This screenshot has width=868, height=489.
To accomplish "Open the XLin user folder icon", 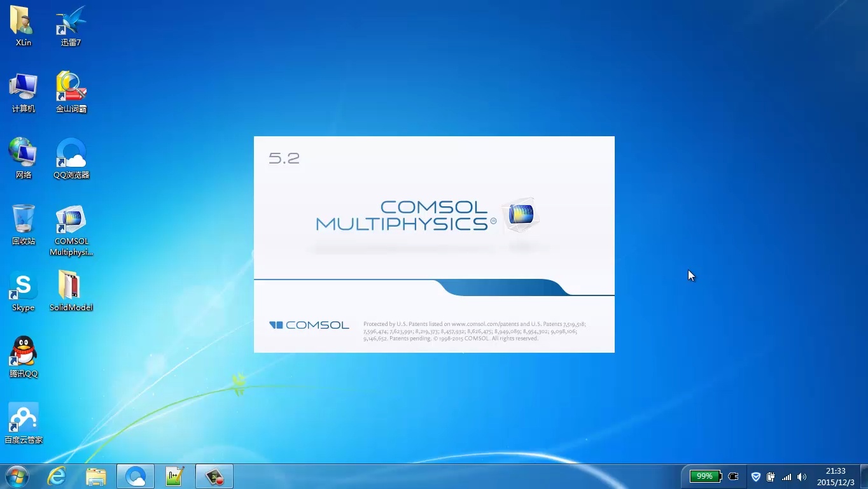I will 23,22.
